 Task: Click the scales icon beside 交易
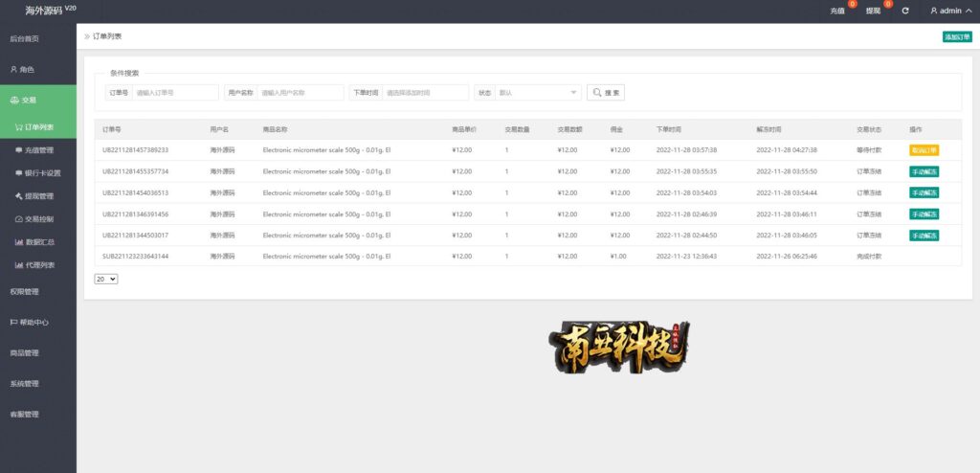coord(14,101)
